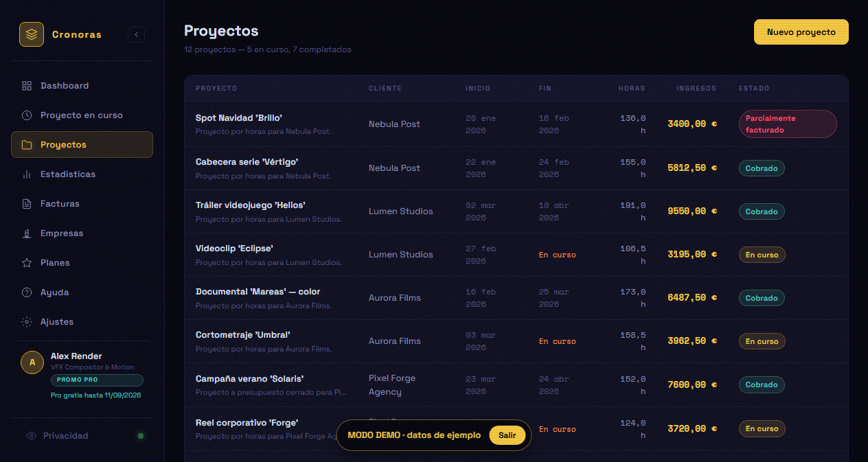Click the HORAS column header
Image resolution: width=868 pixels, height=462 pixels.
point(632,89)
